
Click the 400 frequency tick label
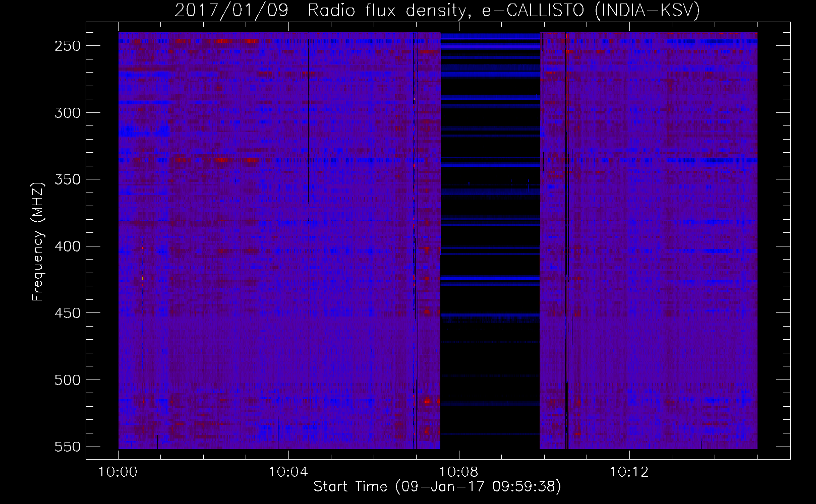(x=68, y=246)
